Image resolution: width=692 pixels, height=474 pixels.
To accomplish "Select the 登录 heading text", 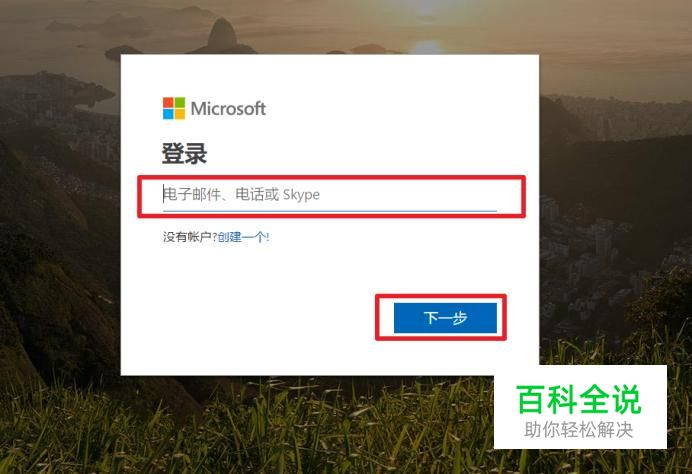I will pos(184,154).
